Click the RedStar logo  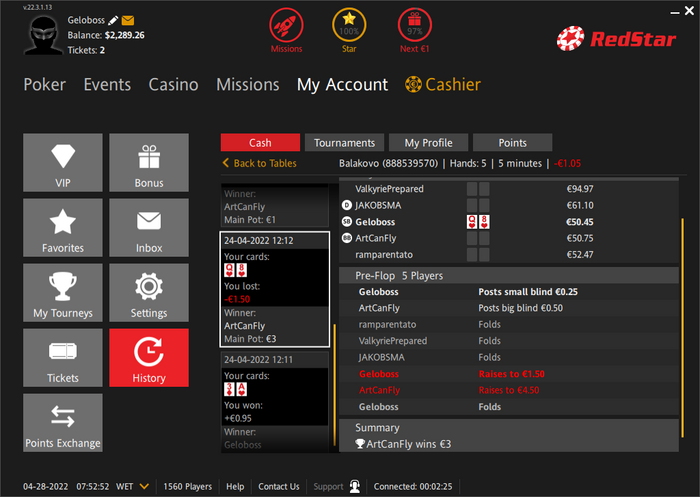click(616, 39)
